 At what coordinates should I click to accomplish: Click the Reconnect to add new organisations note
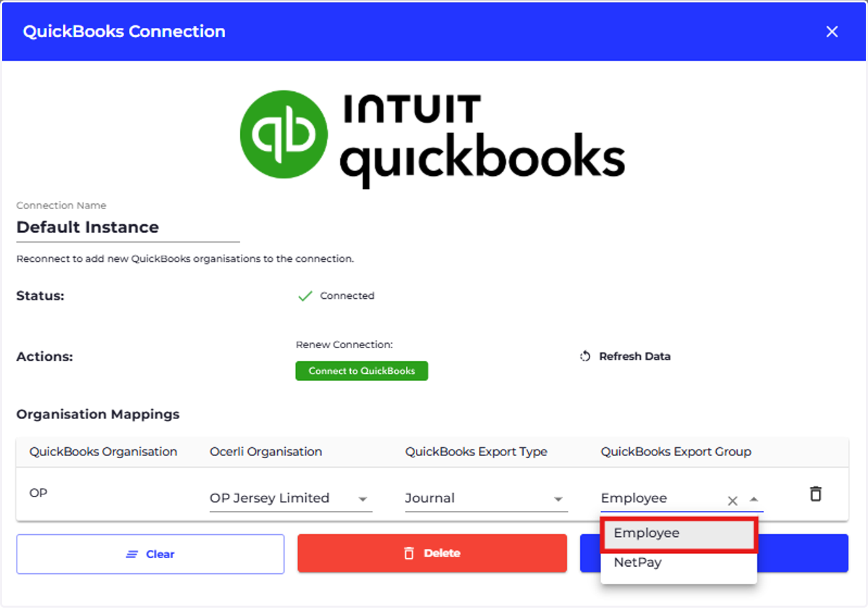185,258
